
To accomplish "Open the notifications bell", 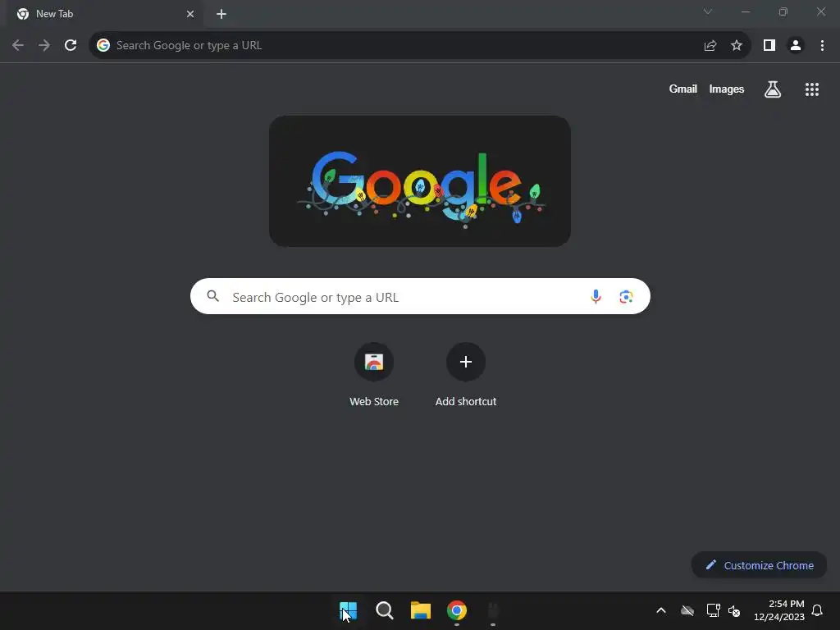I will pos(817,610).
